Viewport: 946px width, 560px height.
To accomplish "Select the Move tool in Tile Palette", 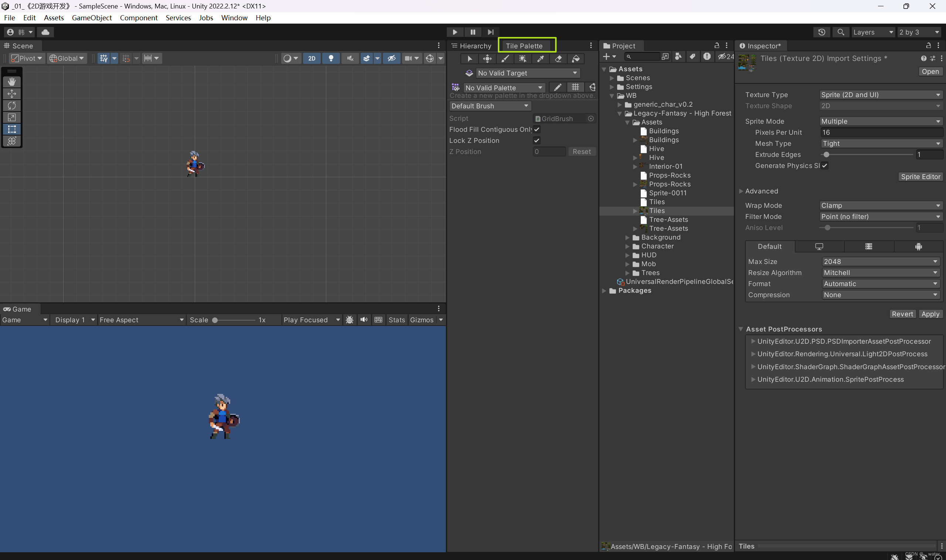I will (487, 58).
